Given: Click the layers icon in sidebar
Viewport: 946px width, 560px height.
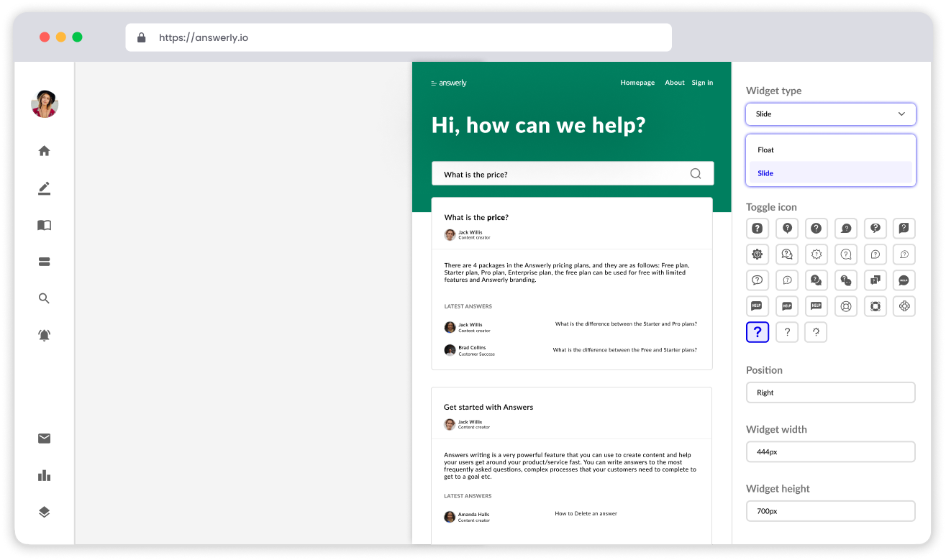Looking at the screenshot, I should coord(44,512).
